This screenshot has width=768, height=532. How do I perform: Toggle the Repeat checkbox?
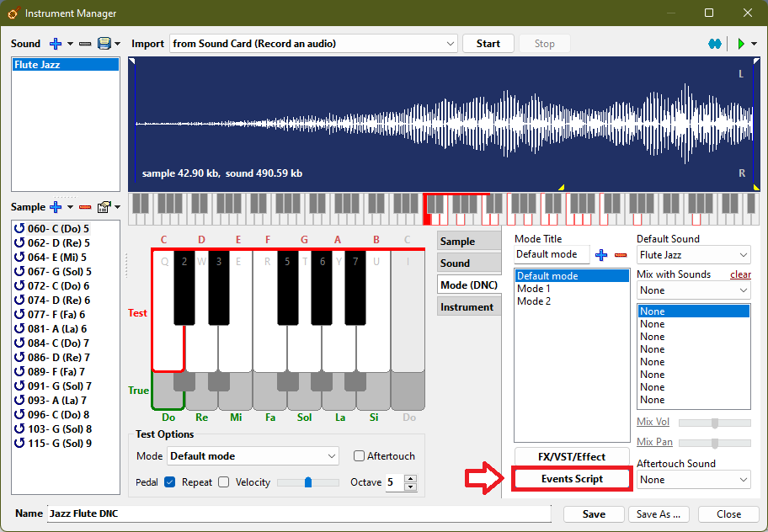223,482
